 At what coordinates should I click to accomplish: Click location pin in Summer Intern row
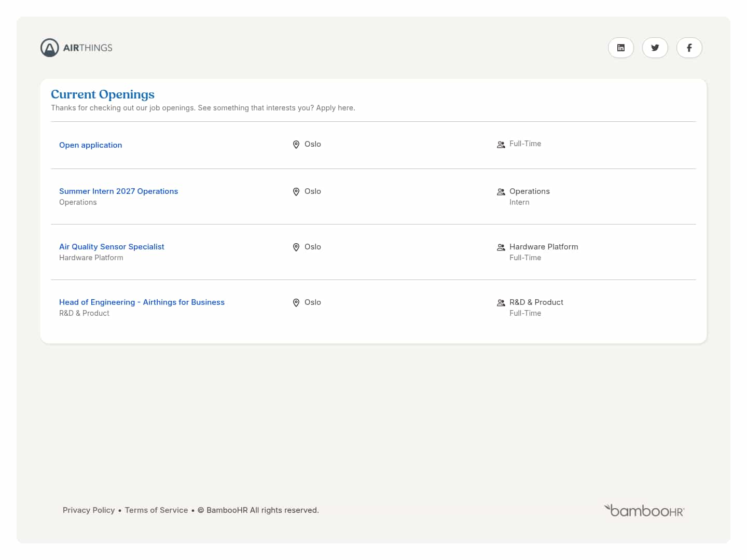point(296,192)
